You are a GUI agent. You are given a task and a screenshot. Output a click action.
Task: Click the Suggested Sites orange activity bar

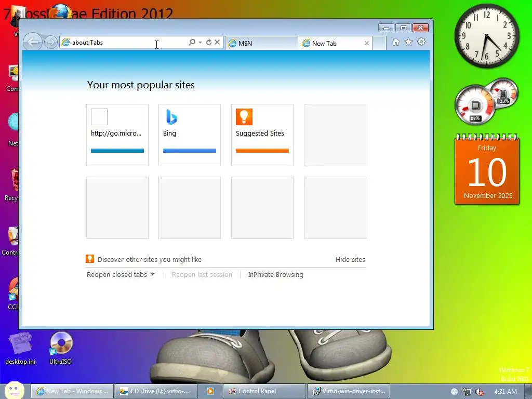tap(262, 151)
